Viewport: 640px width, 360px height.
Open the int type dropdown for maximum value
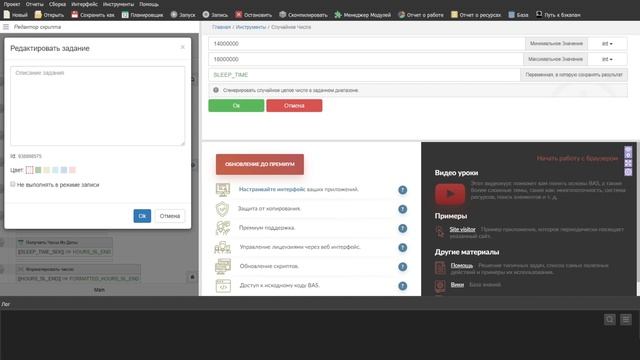[x=607, y=59]
